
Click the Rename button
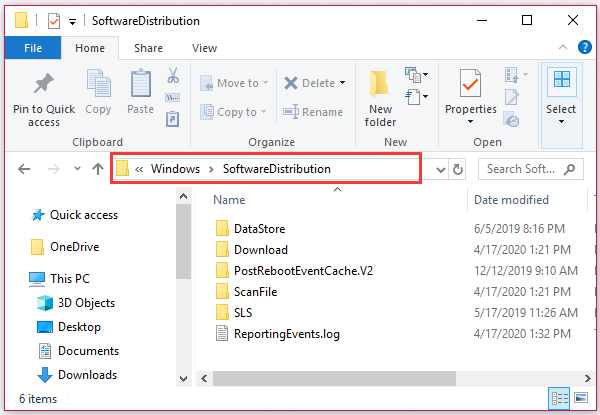313,112
